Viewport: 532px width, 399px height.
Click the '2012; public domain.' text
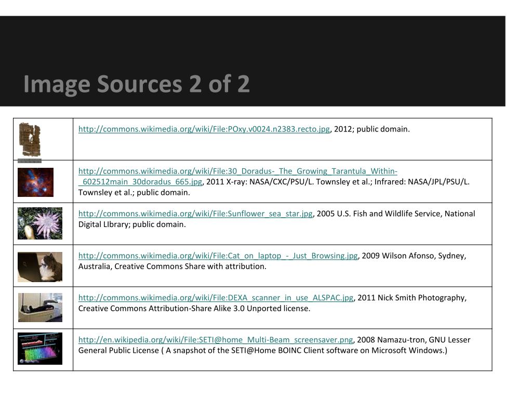[x=372, y=129]
